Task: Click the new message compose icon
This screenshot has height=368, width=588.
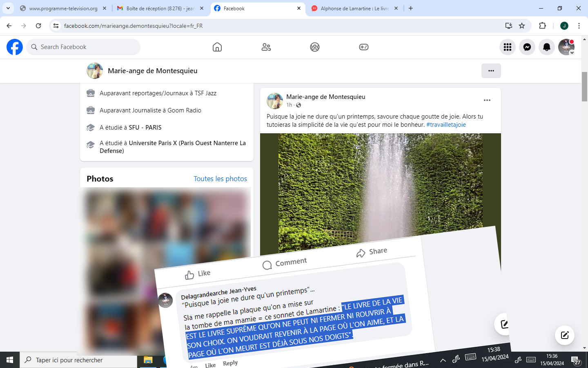Action: (x=565, y=335)
